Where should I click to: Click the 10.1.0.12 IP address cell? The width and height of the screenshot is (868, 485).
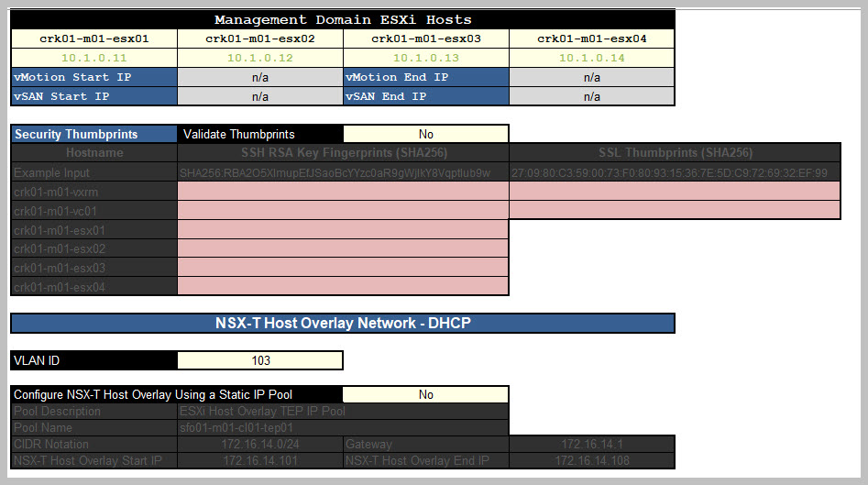tap(260, 58)
